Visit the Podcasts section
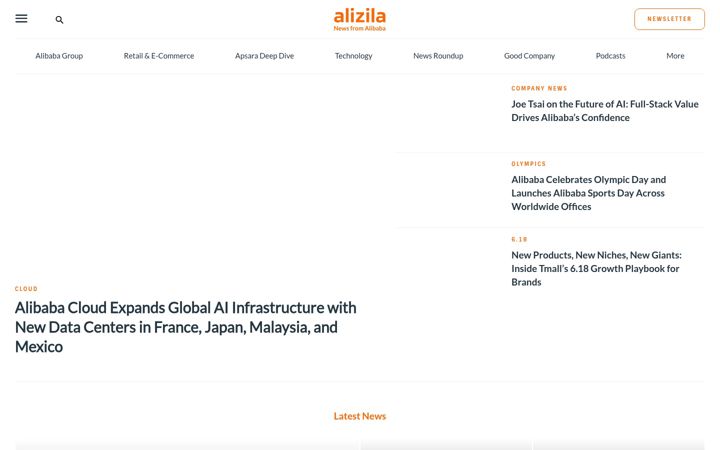Viewport: 720px width, 450px height. click(610, 56)
